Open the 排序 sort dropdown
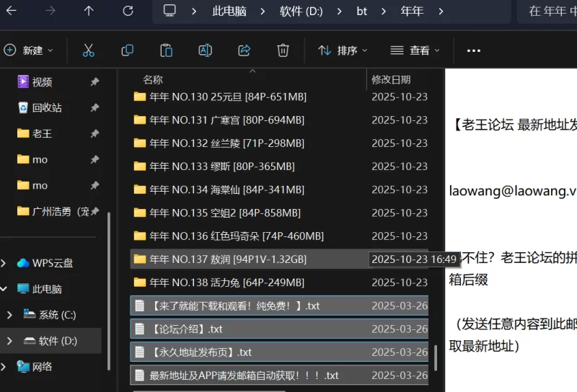The image size is (577, 392). [x=343, y=50]
